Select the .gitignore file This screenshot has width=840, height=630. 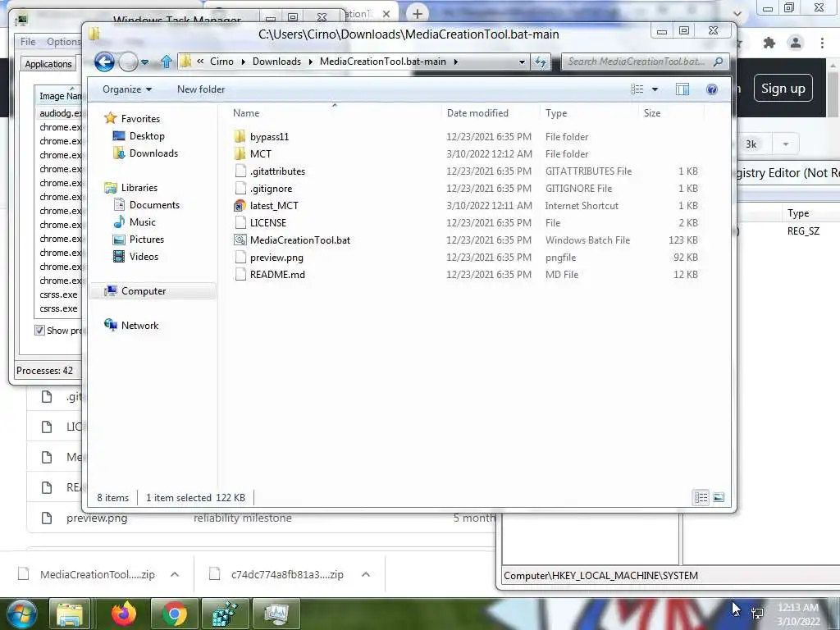click(x=271, y=189)
